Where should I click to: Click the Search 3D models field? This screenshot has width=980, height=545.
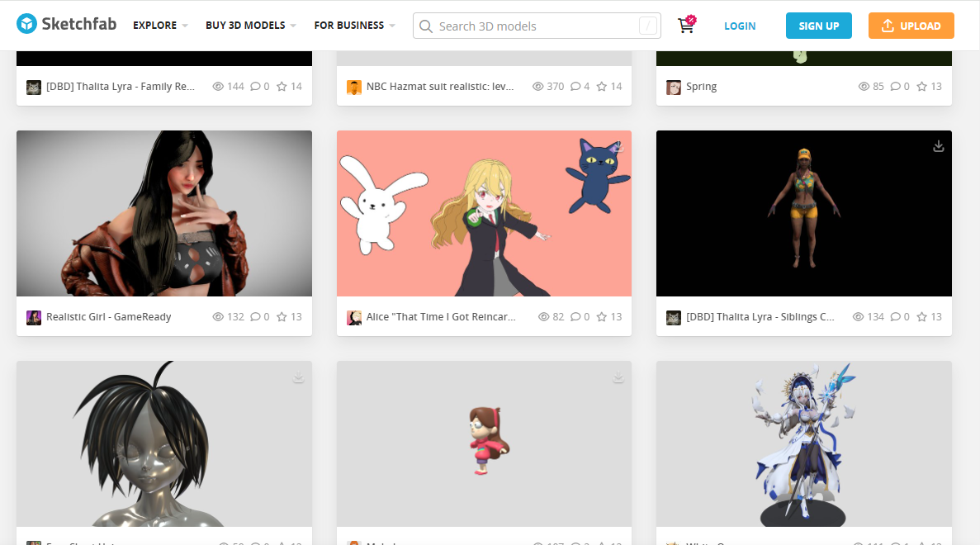(x=537, y=26)
